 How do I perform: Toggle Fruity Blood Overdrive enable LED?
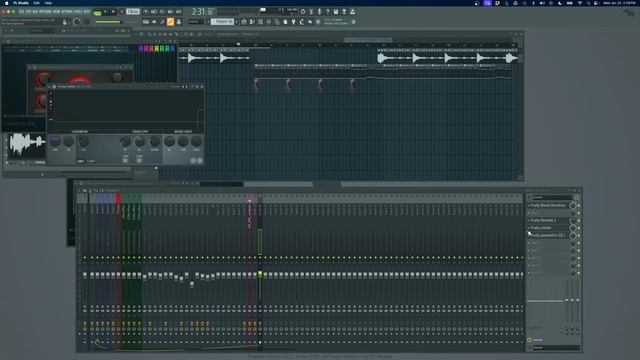(579, 205)
